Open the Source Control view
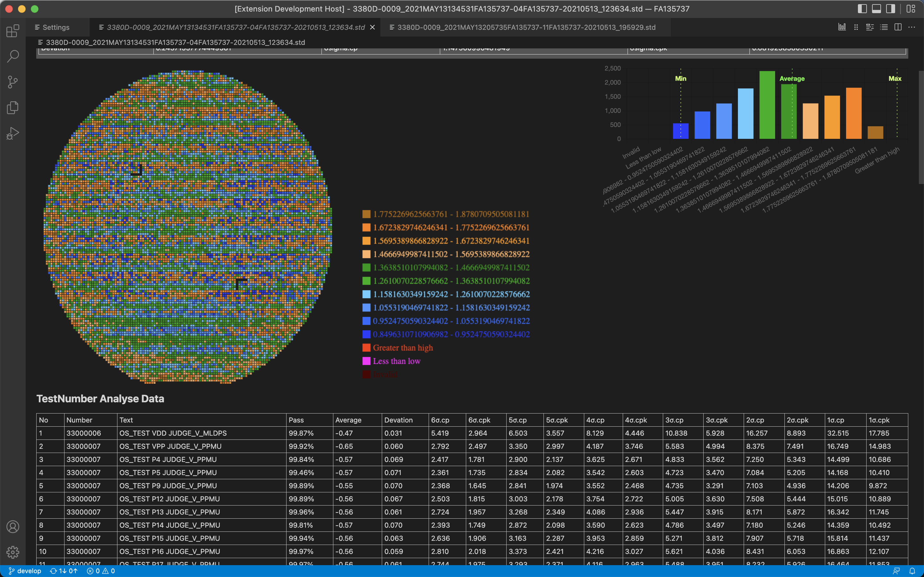The image size is (924, 577). [13, 82]
